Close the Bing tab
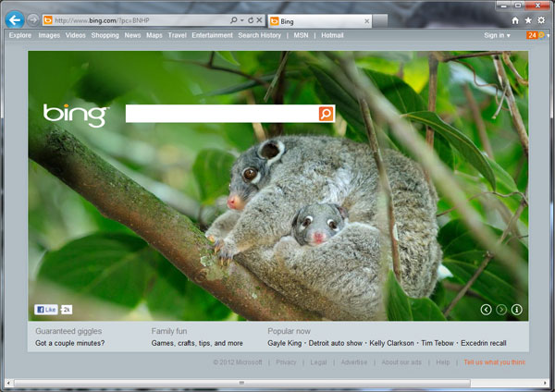Image resolution: width=555 pixels, height=392 pixels. pos(367,21)
